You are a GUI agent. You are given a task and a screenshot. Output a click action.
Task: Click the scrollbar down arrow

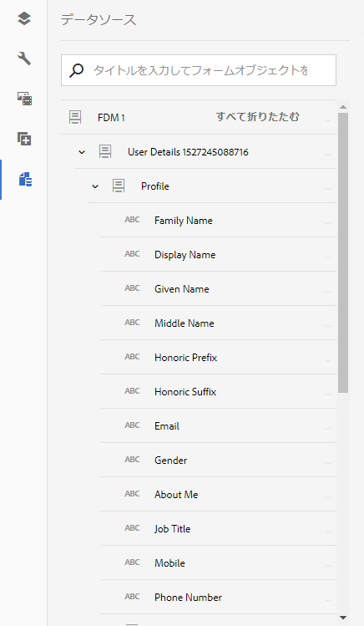tap(343, 618)
